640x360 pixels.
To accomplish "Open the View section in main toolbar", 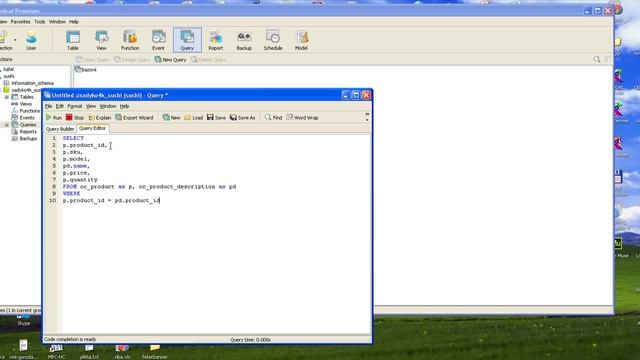I will (x=101, y=40).
